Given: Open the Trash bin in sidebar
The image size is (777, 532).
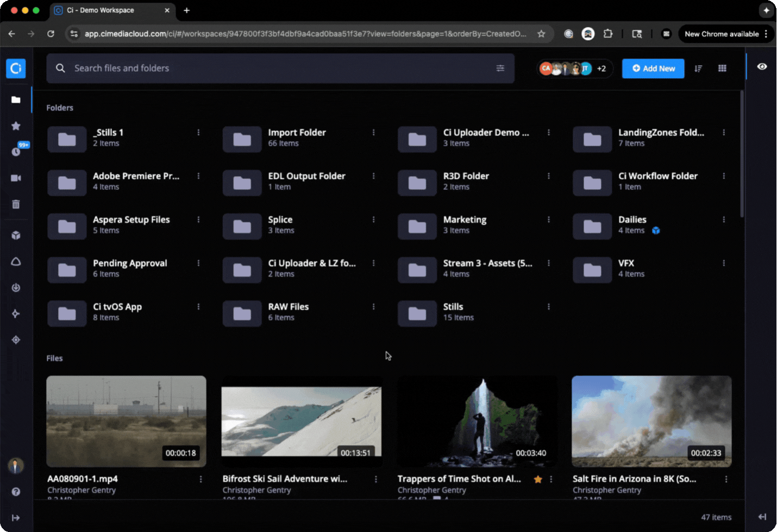Looking at the screenshot, I should click(x=16, y=204).
